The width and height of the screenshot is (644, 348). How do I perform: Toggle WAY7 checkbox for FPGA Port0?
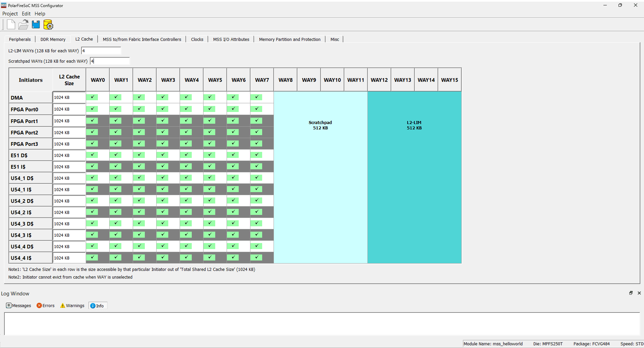click(256, 109)
